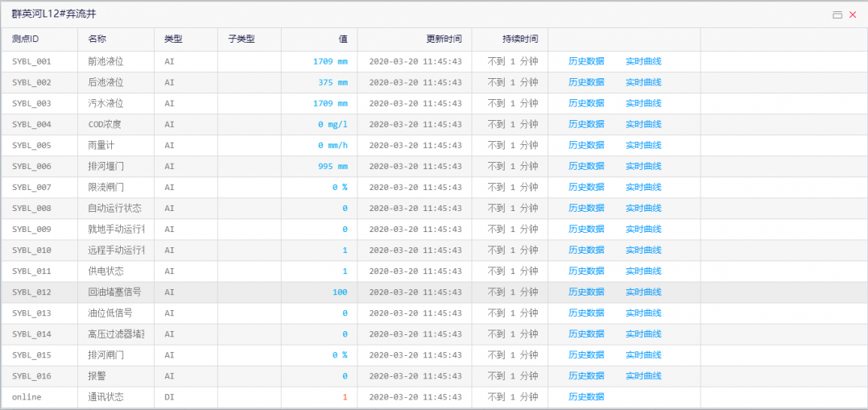Screen dimensions: 868x410
Task: Select the 995 mm value of 排河堰门
Action: [x=333, y=166]
